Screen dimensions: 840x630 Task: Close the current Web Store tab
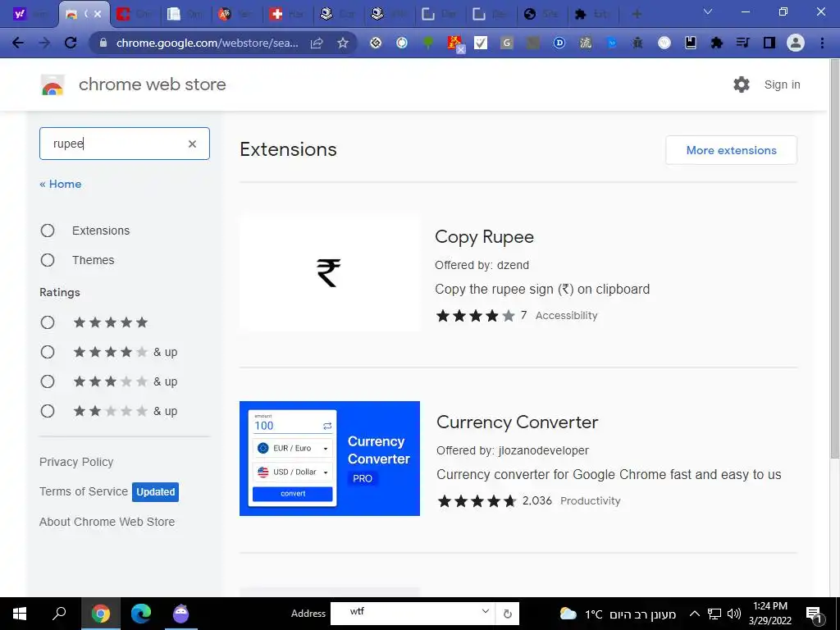98,15
